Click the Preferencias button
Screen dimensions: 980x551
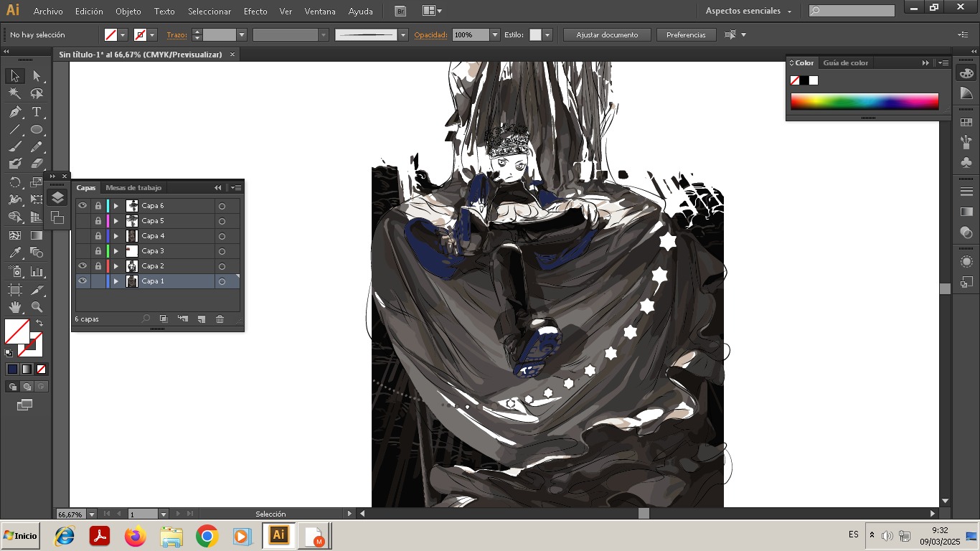(x=686, y=34)
